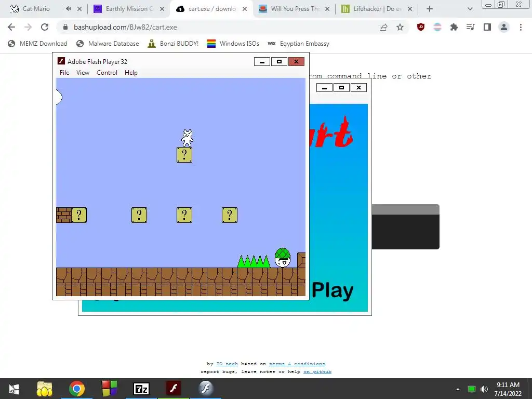This screenshot has height=399, width=532.
Task: Maximize the background cart window
Action: tap(342, 87)
